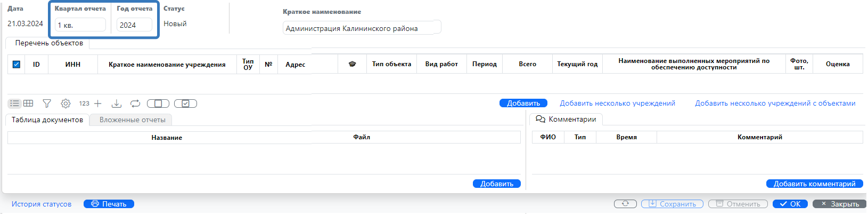Click the graduation cap column icon
868x214 pixels.
pos(352,64)
